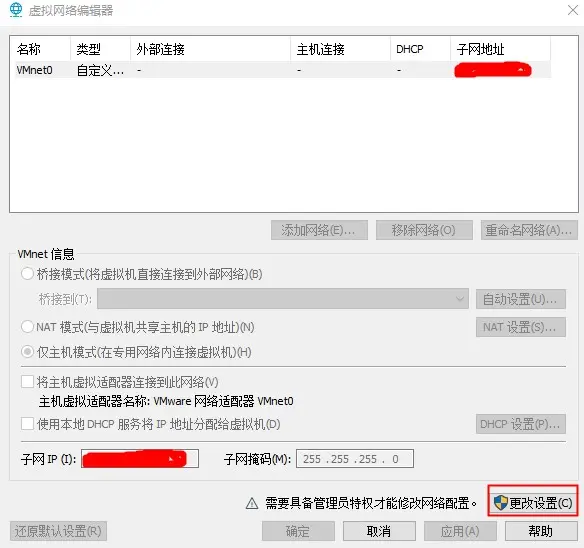Image resolution: width=584 pixels, height=548 pixels.
Task: Click the 外部连接 column header
Action: pyautogui.click(x=210, y=49)
